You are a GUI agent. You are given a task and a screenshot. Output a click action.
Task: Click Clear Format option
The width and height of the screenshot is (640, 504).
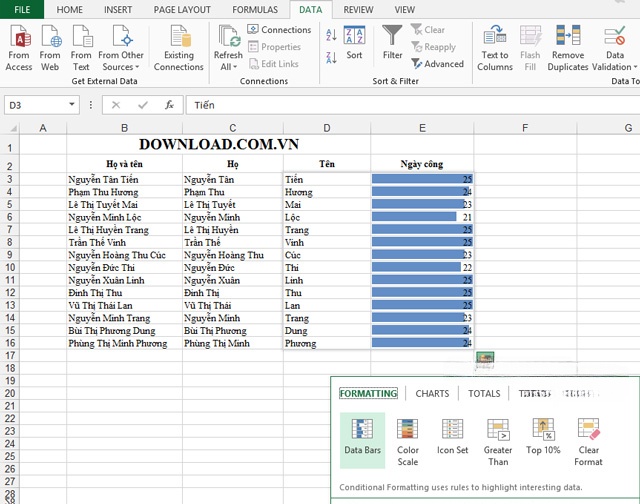point(588,440)
